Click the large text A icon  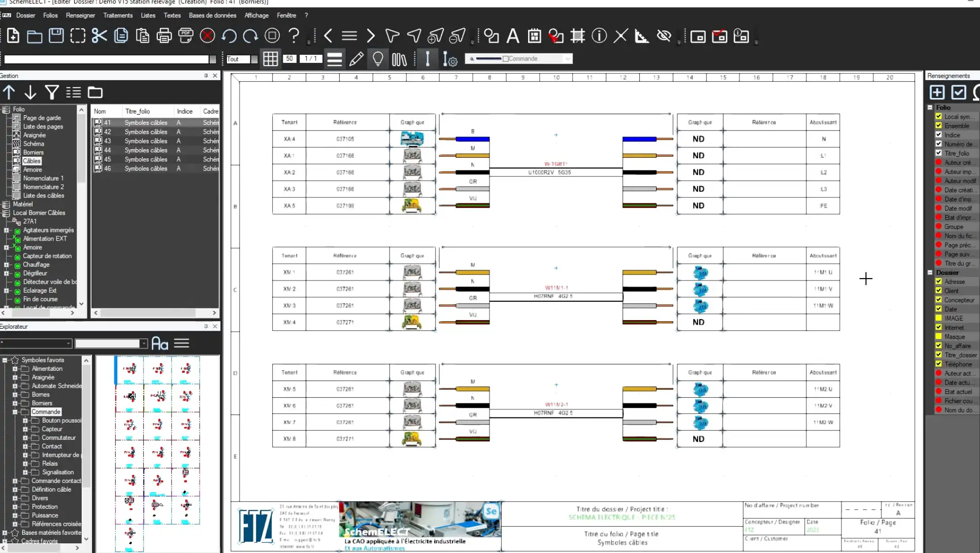513,36
